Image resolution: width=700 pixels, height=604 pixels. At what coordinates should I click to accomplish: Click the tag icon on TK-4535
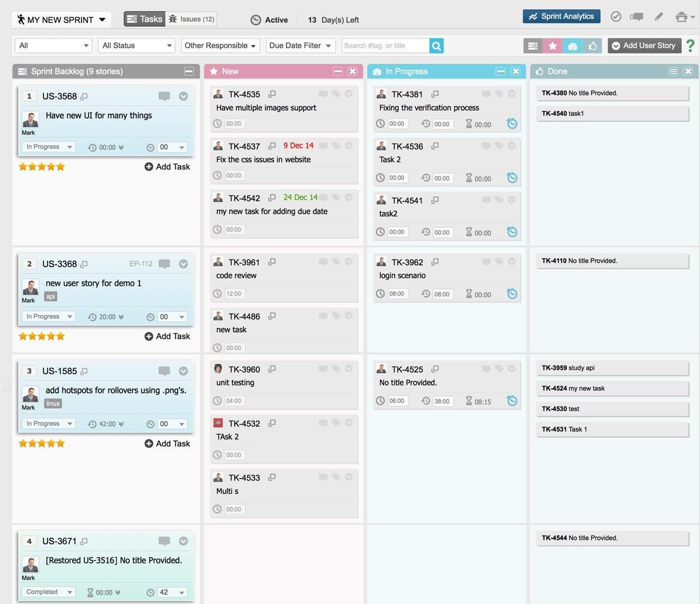point(336,94)
